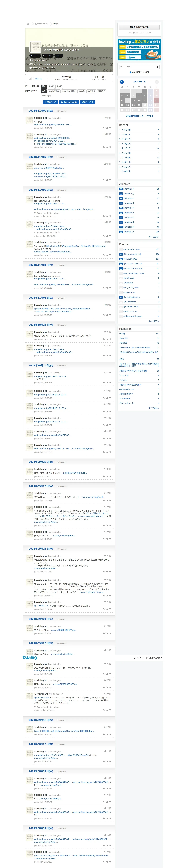Reply to the tweet posted at 14:52:22
186x868 pixels.
pyautogui.click(x=104, y=288)
